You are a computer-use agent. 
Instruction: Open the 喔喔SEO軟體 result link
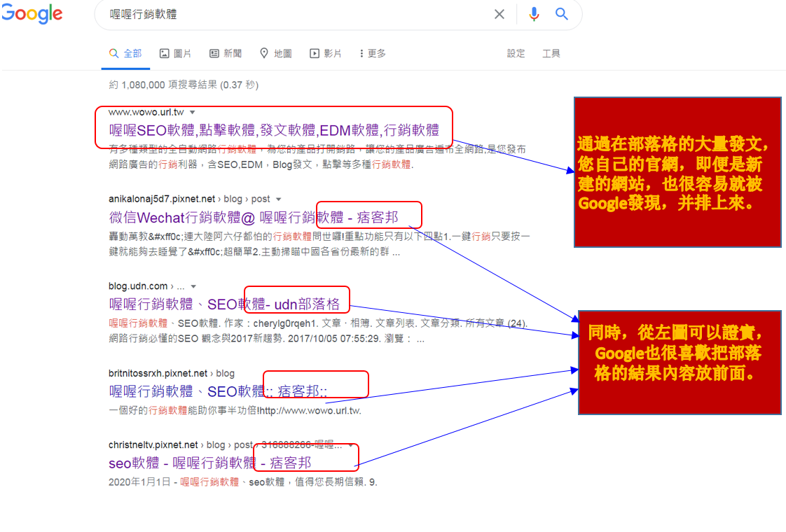click(274, 130)
